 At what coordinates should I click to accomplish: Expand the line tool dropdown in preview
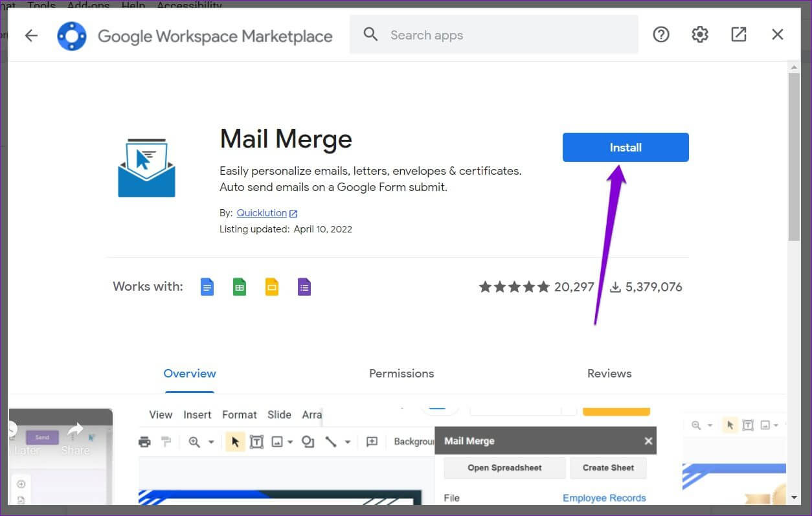click(x=347, y=443)
